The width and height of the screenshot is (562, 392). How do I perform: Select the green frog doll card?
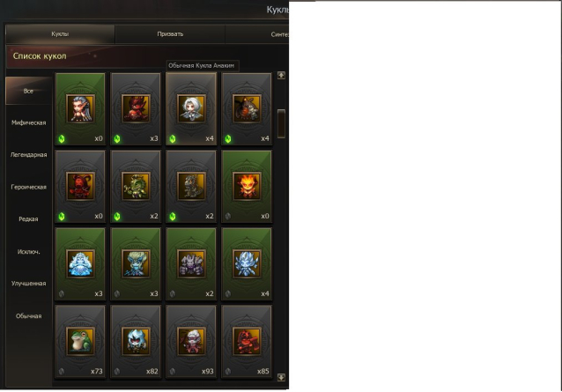(80, 342)
